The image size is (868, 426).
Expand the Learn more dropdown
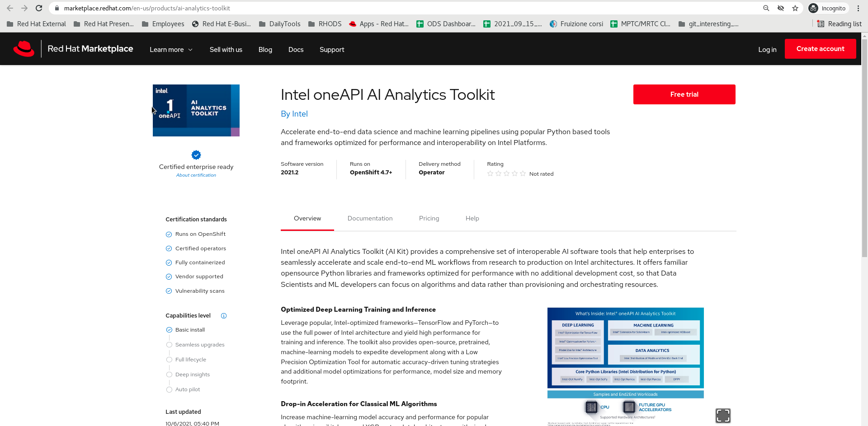(x=171, y=50)
